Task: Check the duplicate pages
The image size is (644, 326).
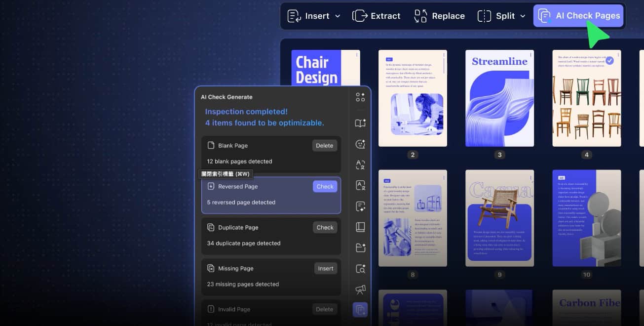Action: 325,228
